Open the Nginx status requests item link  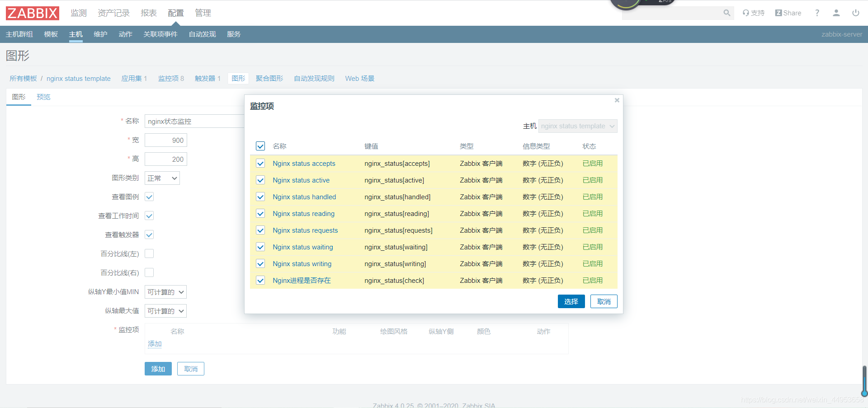[x=305, y=230]
